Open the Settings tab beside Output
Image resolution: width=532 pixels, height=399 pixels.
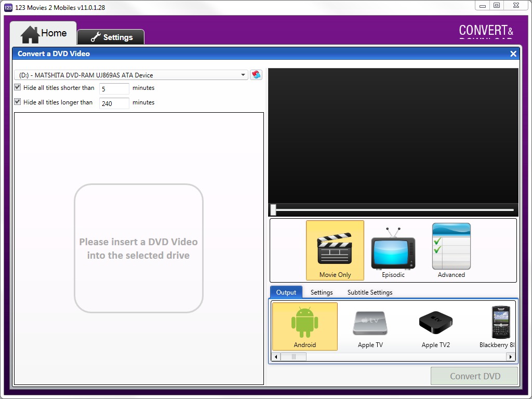click(x=322, y=292)
